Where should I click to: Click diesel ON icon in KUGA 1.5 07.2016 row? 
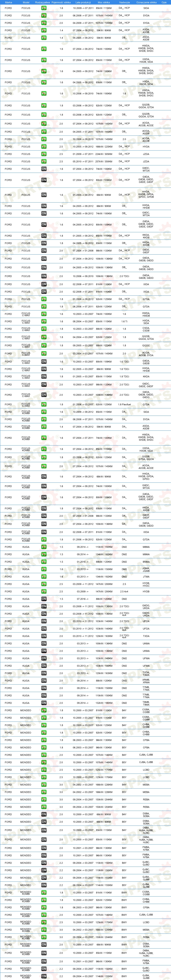(44, 599)
